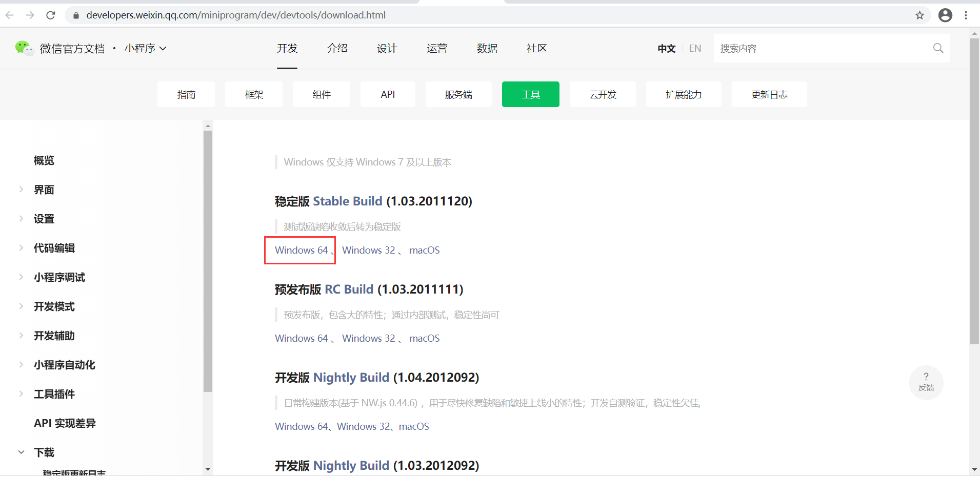Viewport: 980px width, 478px height.
Task: Click the browser back arrow
Action: click(x=10, y=15)
